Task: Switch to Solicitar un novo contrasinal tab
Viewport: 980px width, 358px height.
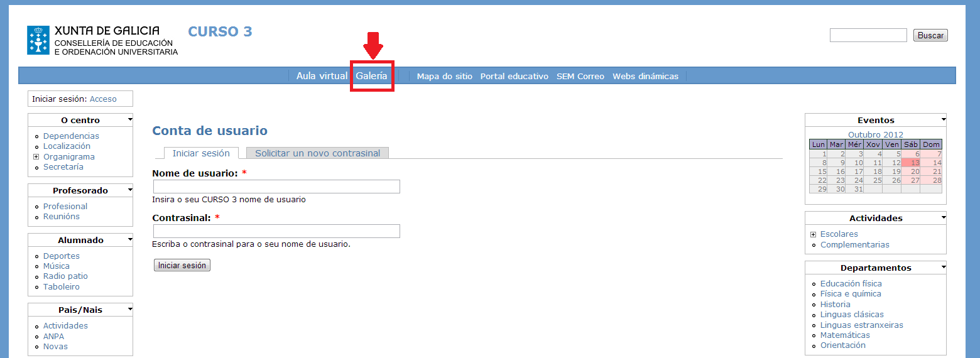Action: tap(317, 153)
